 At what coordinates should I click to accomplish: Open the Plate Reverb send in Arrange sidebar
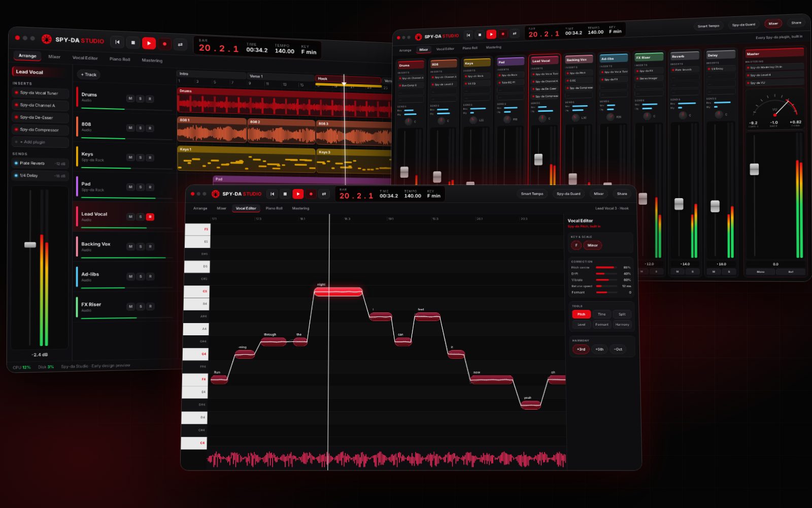point(40,164)
